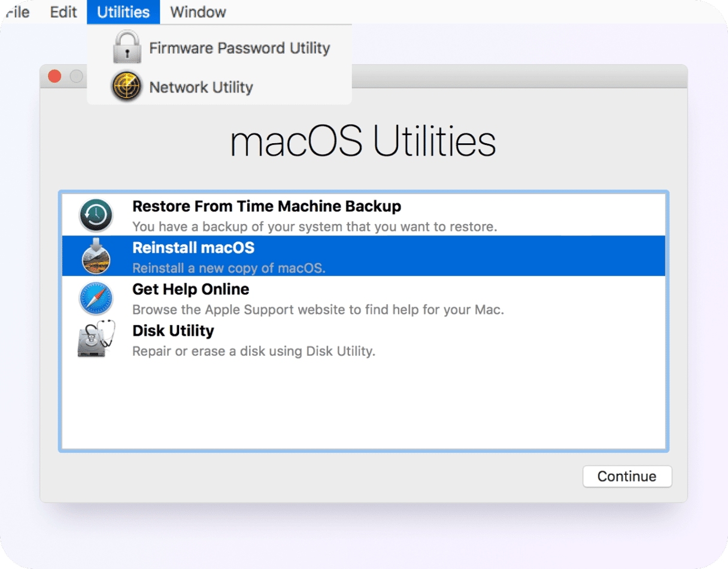Click the Safari compass icon
The width and height of the screenshot is (728, 569).
pyautogui.click(x=96, y=298)
